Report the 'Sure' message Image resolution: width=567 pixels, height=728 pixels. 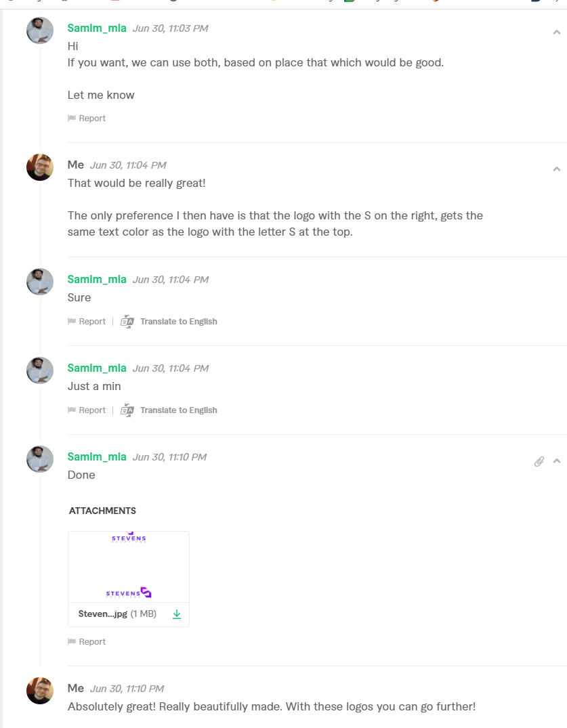[92, 322]
